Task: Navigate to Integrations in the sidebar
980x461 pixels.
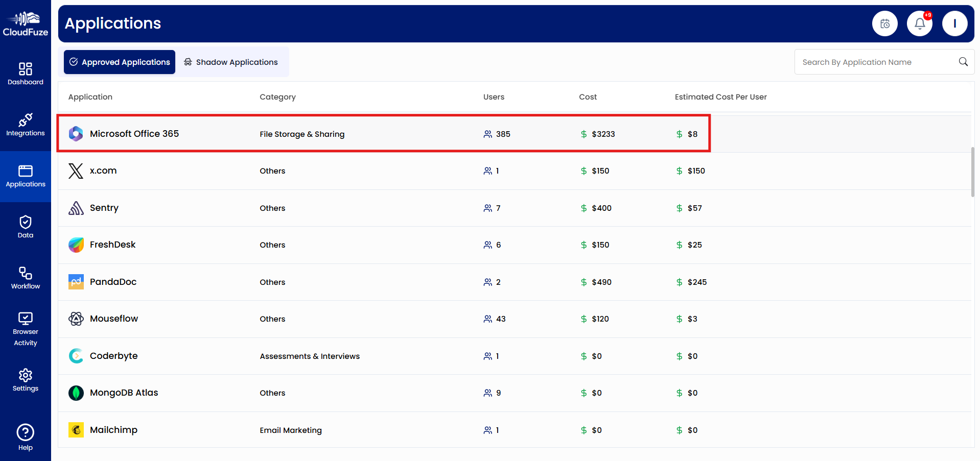Action: click(25, 124)
